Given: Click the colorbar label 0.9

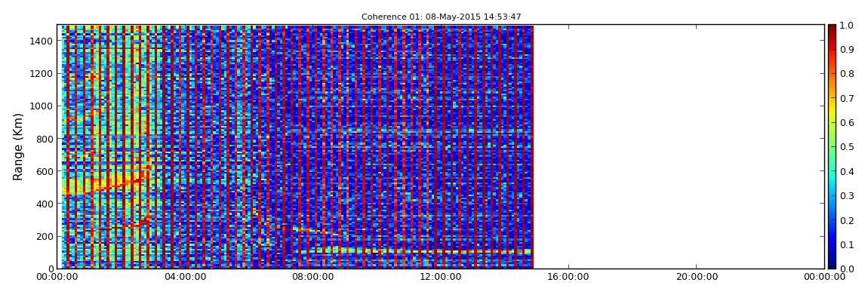Looking at the screenshot, I should (x=847, y=50).
